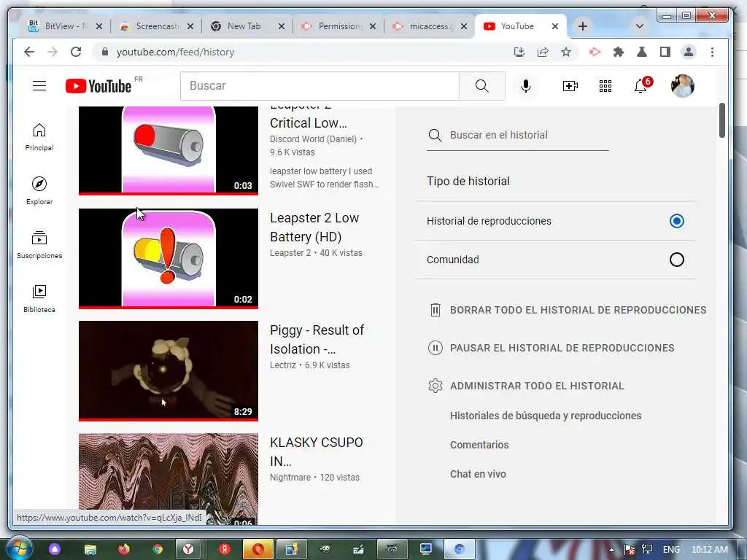The height and width of the screenshot is (560, 747).
Task: Open Opera from the taskbar
Action: pyautogui.click(x=258, y=549)
